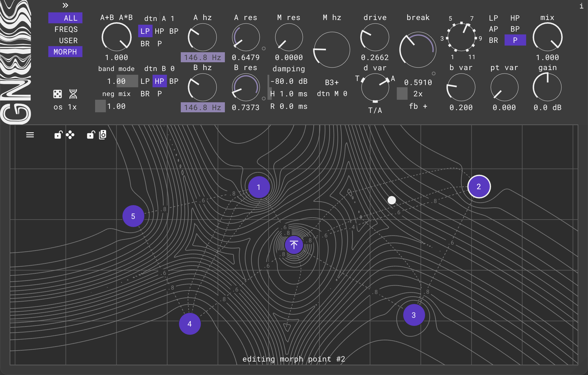Select the MORPH tab
588x375 pixels.
click(x=65, y=52)
